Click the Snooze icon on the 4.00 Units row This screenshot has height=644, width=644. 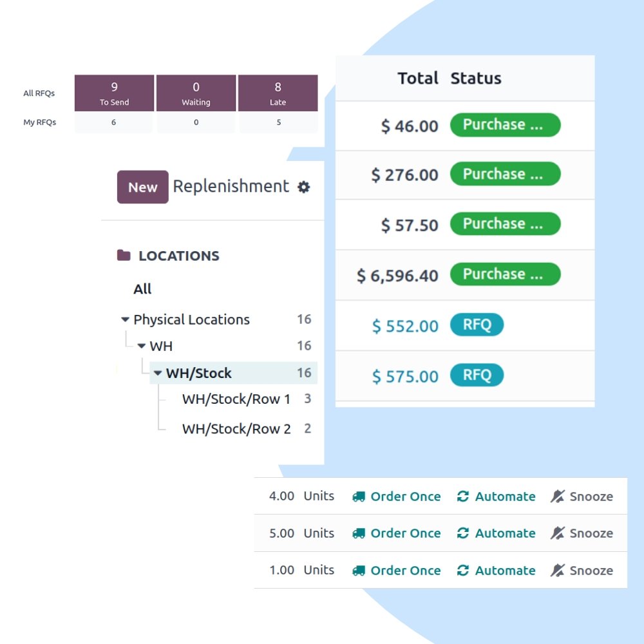pos(558,496)
